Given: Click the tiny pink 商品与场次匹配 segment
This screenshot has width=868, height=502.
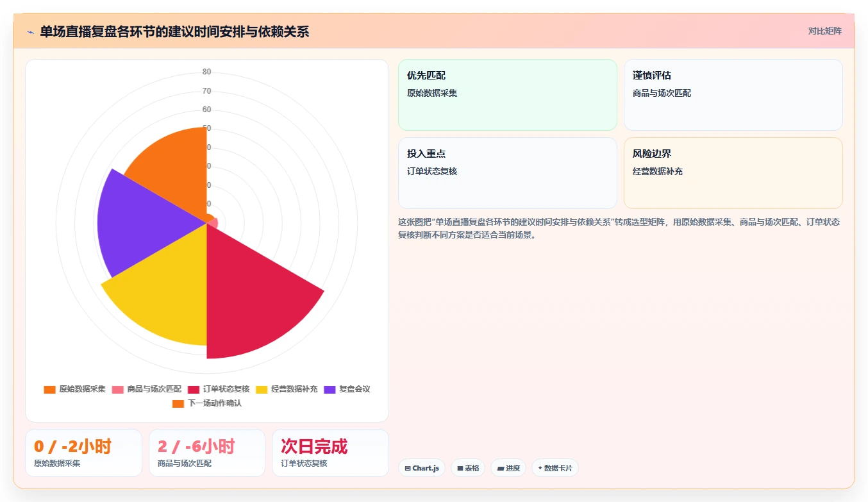Looking at the screenshot, I should point(215,224).
